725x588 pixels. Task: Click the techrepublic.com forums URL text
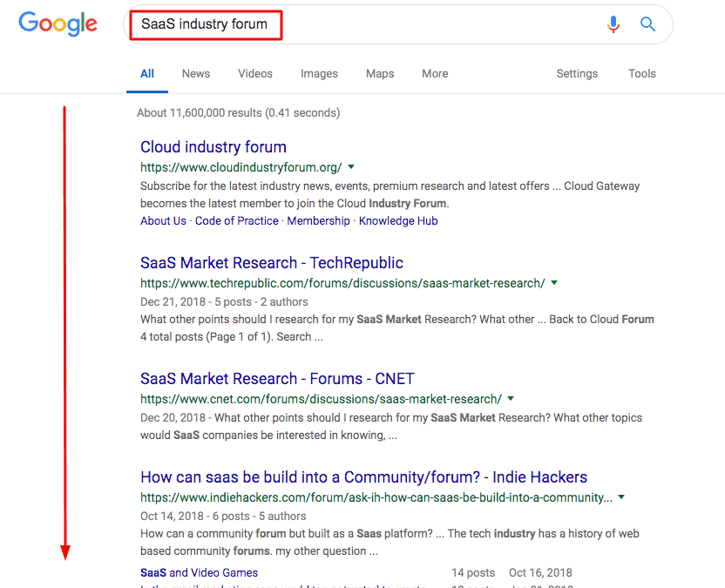pos(342,283)
